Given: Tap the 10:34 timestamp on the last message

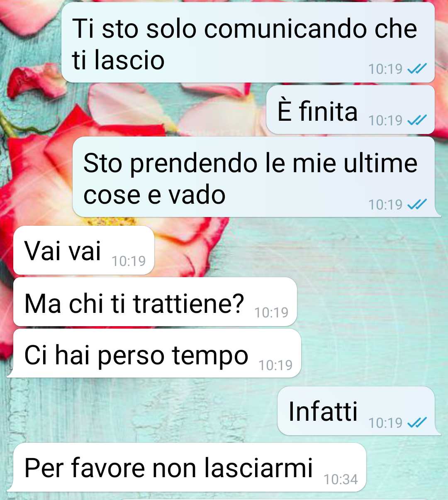Looking at the screenshot, I should click(x=341, y=480).
